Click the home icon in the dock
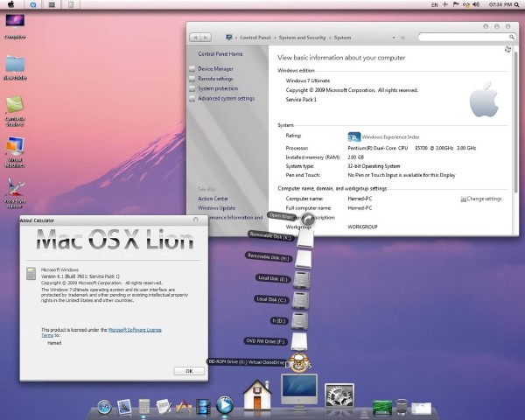The image size is (525, 420). [x=257, y=396]
